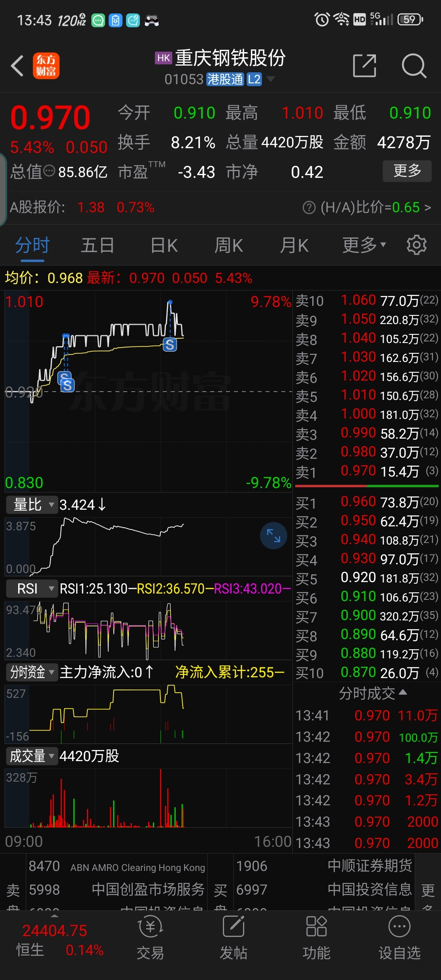Image resolution: width=441 pixels, height=980 pixels.
Task: Tap the H/A比价 question mark icon
Action: pyautogui.click(x=309, y=207)
